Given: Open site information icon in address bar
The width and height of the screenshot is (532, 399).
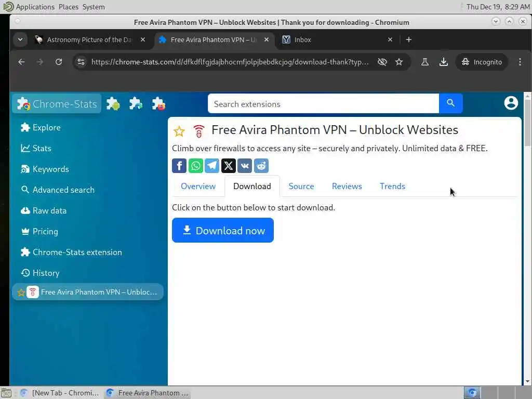Looking at the screenshot, I should (x=81, y=62).
